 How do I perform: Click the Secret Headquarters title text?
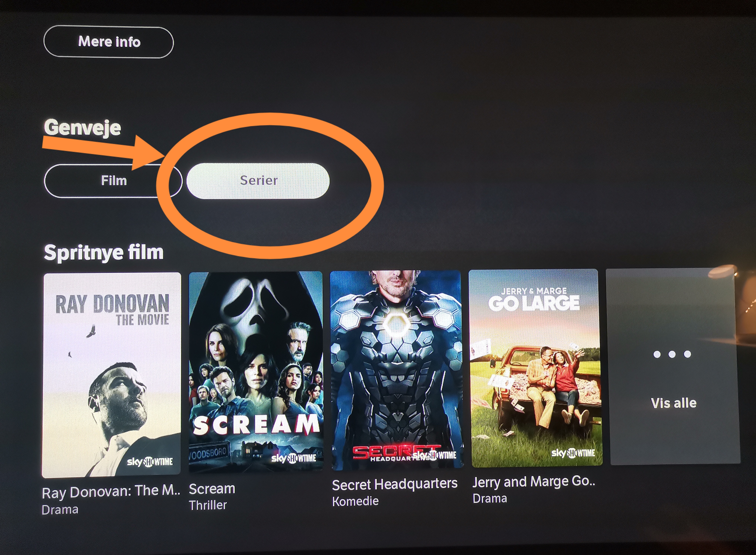(x=395, y=484)
